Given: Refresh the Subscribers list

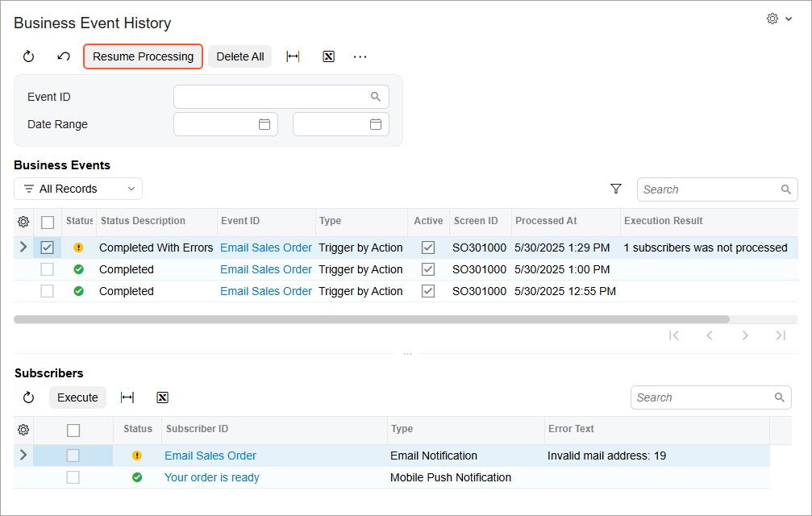Looking at the screenshot, I should point(28,397).
